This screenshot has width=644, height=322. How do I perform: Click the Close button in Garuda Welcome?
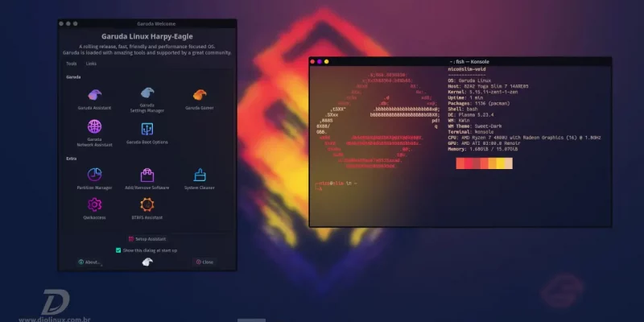click(204, 262)
